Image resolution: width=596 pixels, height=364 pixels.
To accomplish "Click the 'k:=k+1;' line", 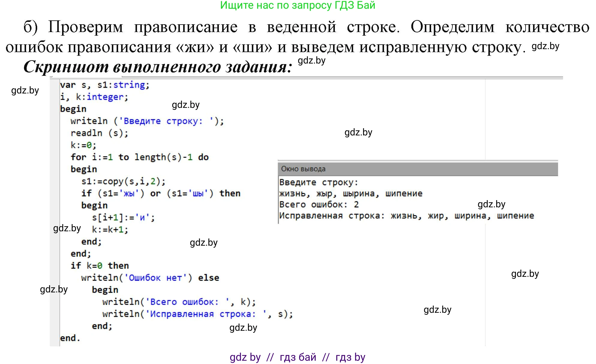I will (110, 230).
